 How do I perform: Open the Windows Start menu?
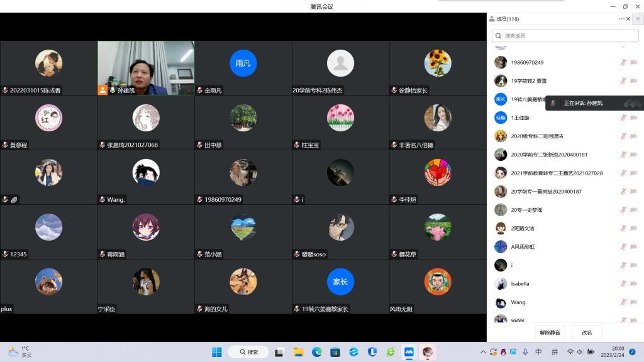click(x=216, y=352)
